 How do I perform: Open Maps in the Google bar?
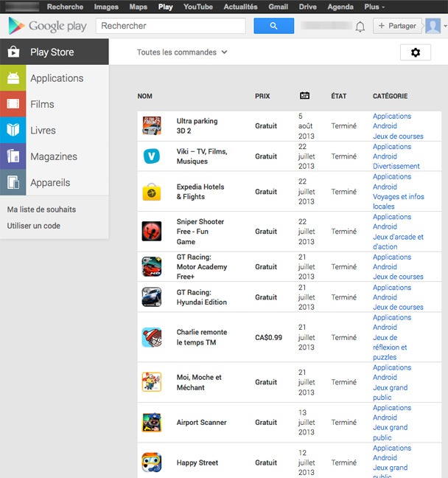139,7
